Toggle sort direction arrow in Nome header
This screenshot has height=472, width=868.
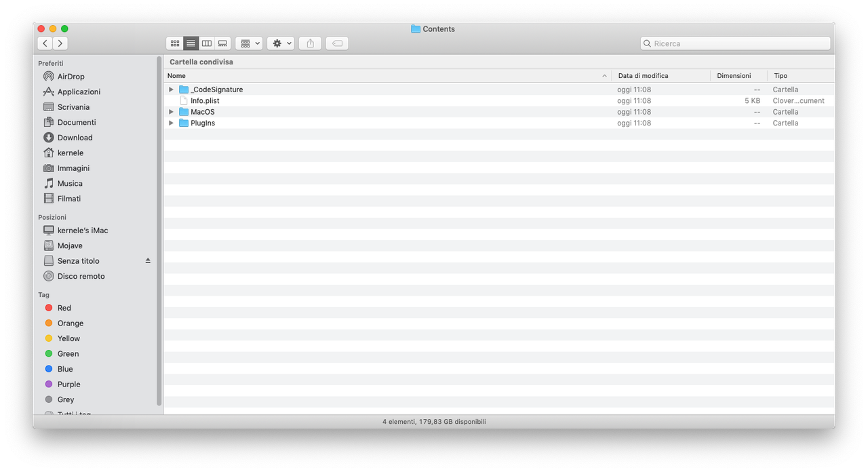click(604, 76)
